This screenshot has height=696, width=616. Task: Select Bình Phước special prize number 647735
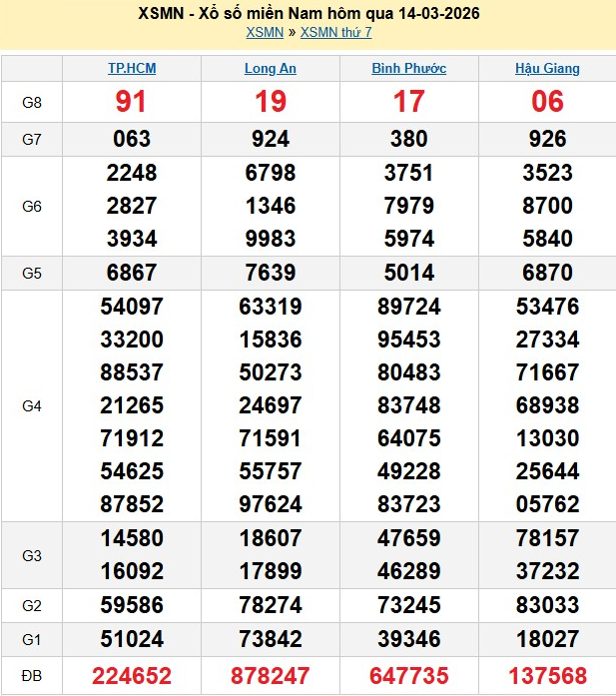[408, 676]
